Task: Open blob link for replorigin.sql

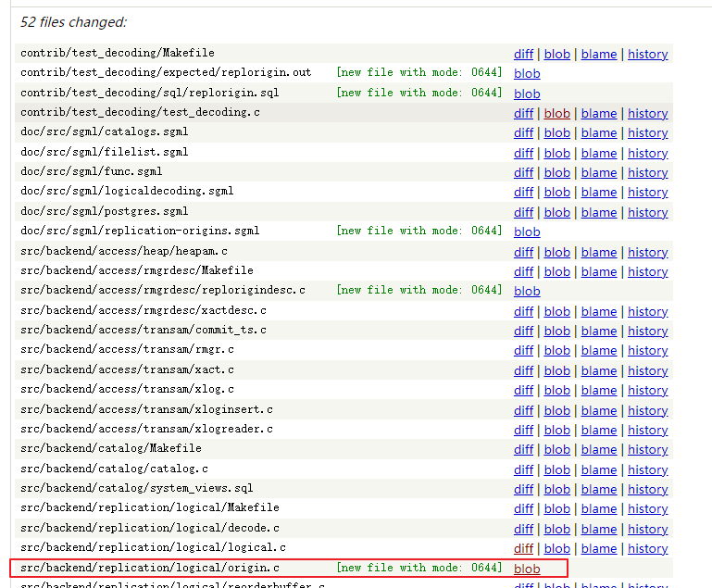Action: 527,94
